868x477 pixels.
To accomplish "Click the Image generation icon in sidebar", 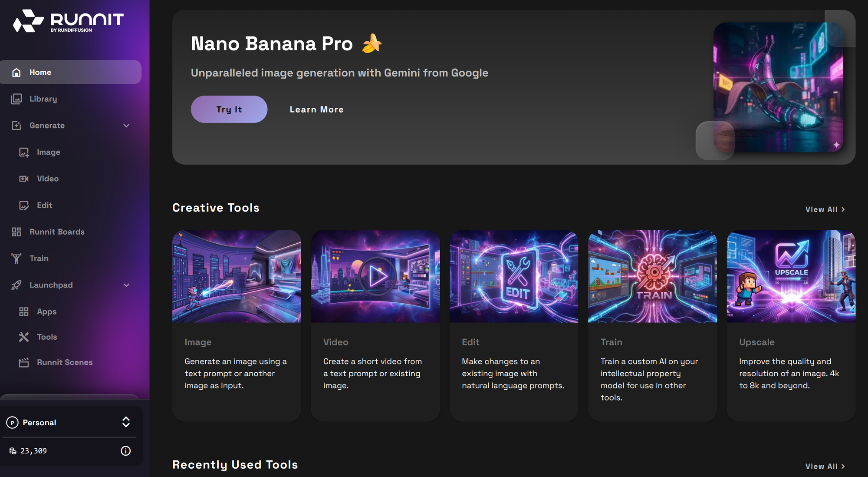I will tap(24, 152).
